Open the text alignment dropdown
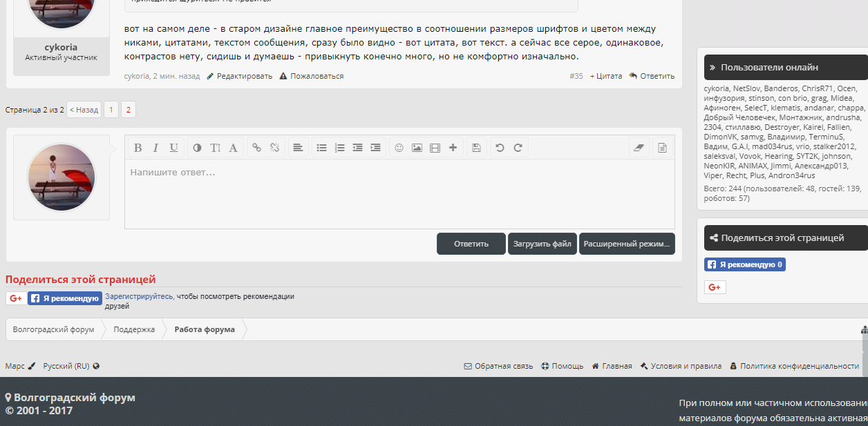The image size is (868, 426). pos(298,148)
